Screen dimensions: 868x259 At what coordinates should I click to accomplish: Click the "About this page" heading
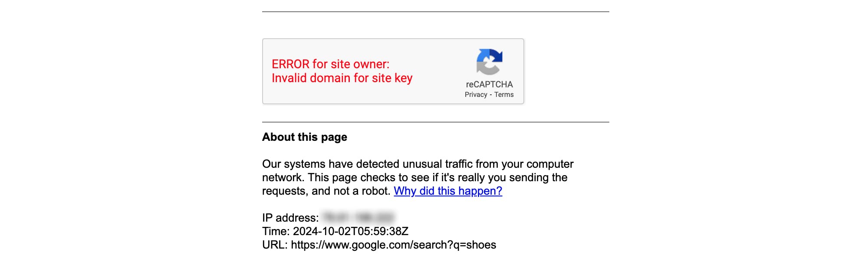coord(305,137)
